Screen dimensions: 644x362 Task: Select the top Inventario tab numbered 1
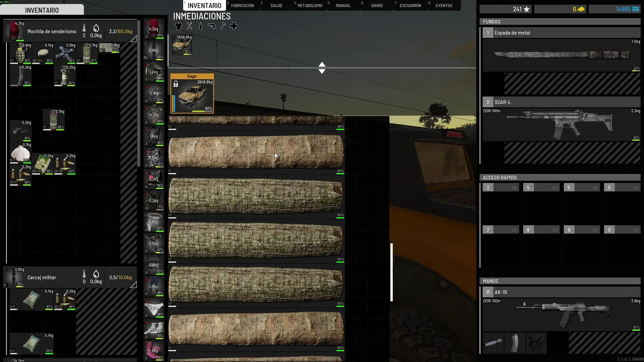[x=204, y=6]
